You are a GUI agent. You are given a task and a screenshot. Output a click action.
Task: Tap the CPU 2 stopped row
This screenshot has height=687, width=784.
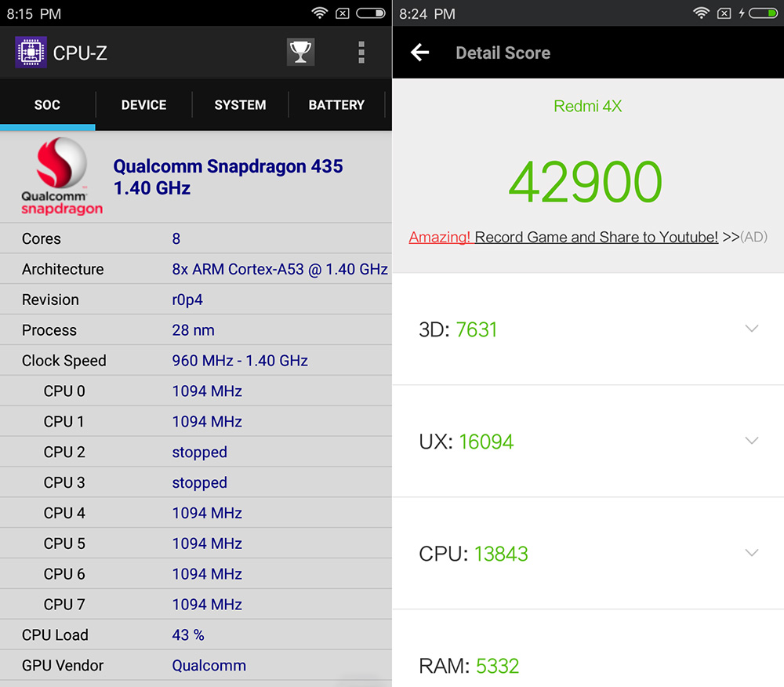click(x=196, y=452)
